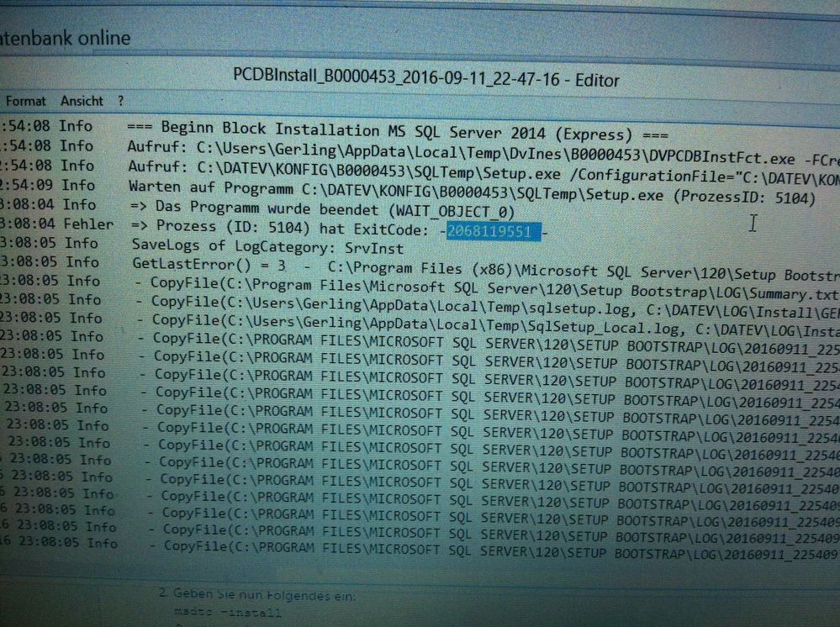840x627 pixels.
Task: Click 'Info' on the Beginn Block row
Action: coord(76,126)
